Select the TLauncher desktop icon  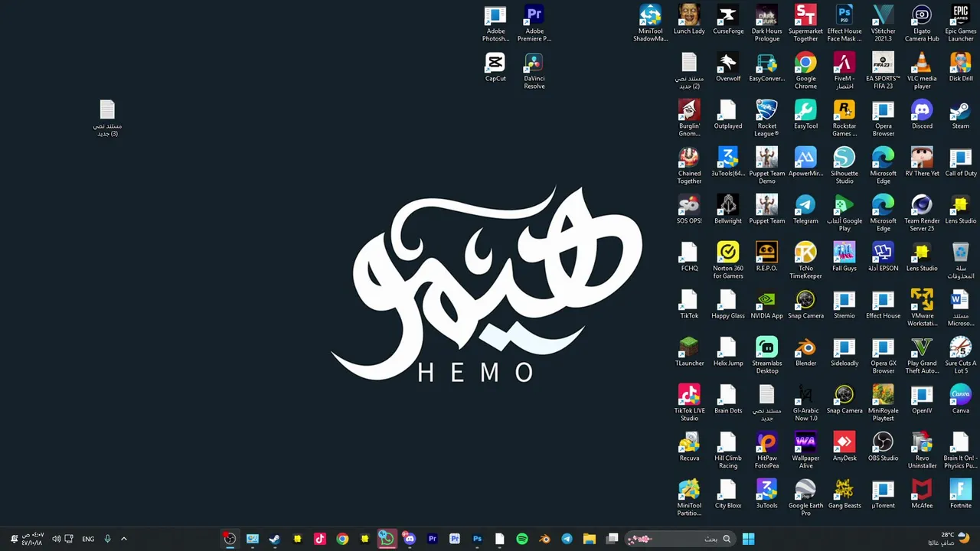[x=689, y=352]
